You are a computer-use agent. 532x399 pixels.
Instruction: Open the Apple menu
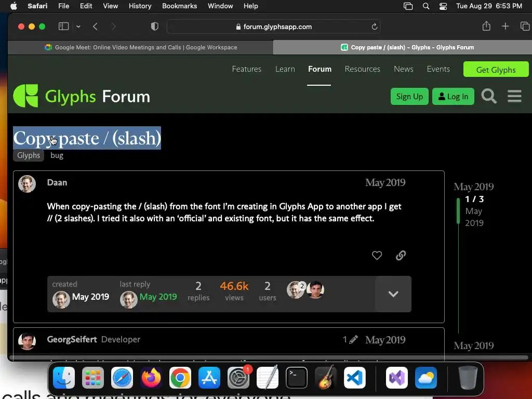point(14,6)
